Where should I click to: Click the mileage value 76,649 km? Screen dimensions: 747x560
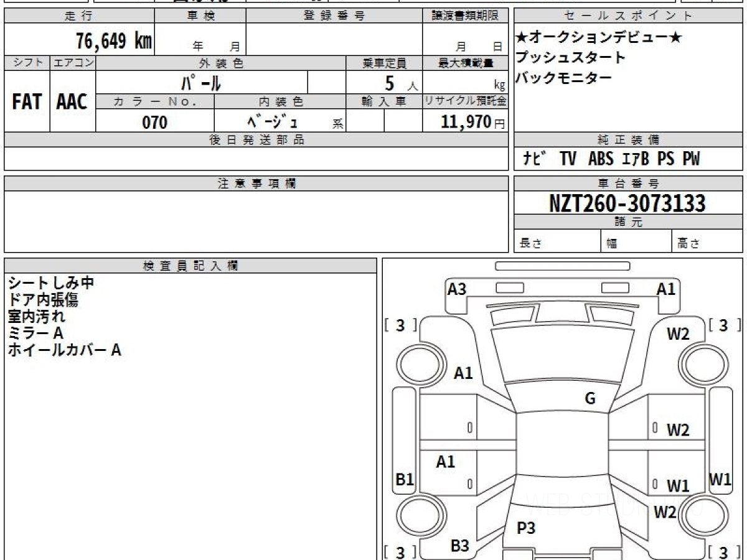[x=114, y=40]
